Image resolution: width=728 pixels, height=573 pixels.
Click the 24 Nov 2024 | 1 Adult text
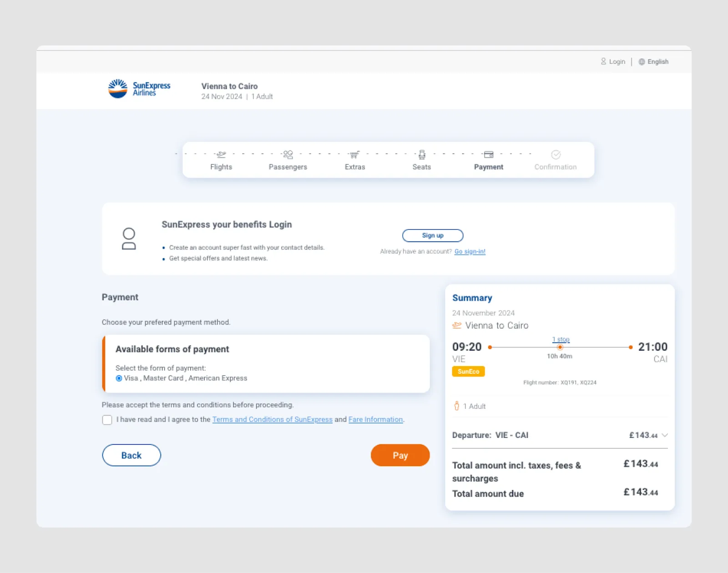point(237,96)
